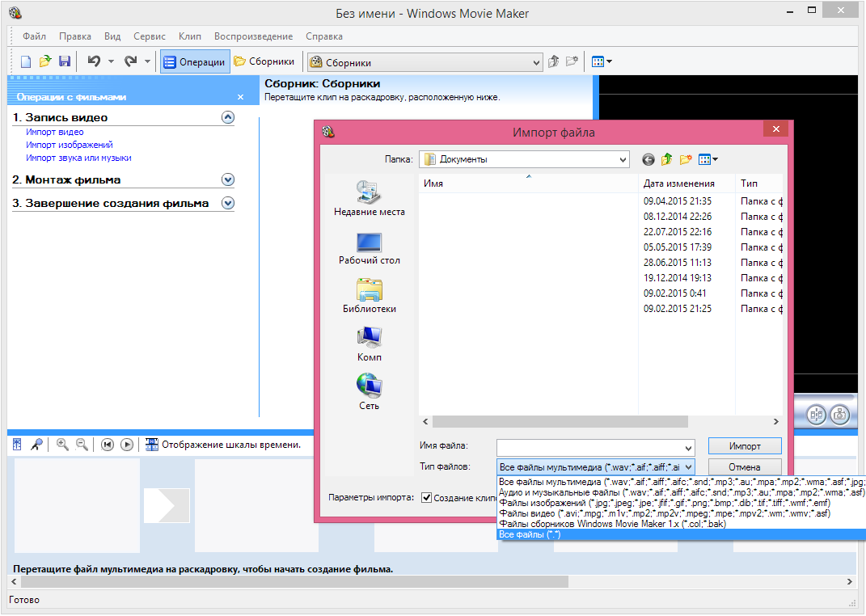This screenshot has height=616, width=866.
Task: Click the New Project toolbar icon
Action: 25,61
